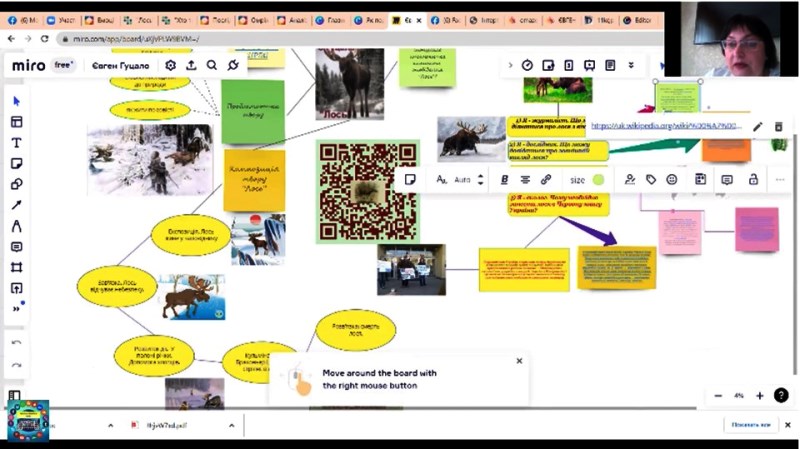The image size is (800, 449).
Task: Select the Shapes tool
Action: point(16,184)
